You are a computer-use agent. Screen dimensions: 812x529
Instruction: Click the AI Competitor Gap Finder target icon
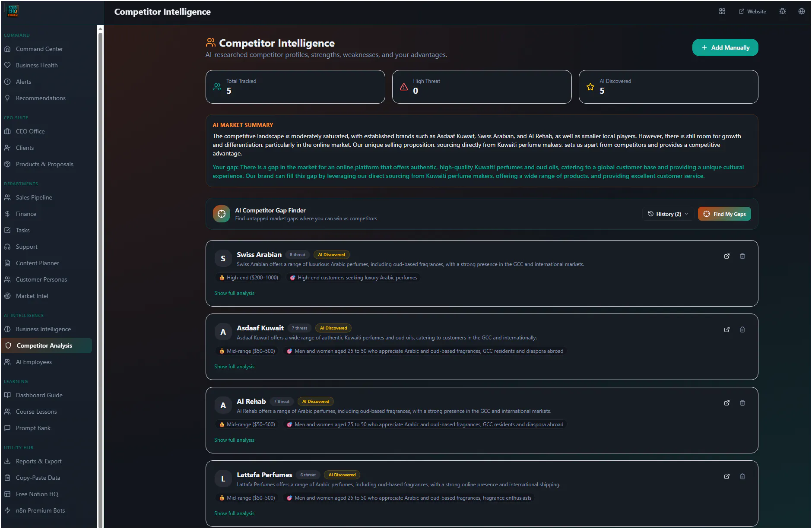click(x=222, y=214)
